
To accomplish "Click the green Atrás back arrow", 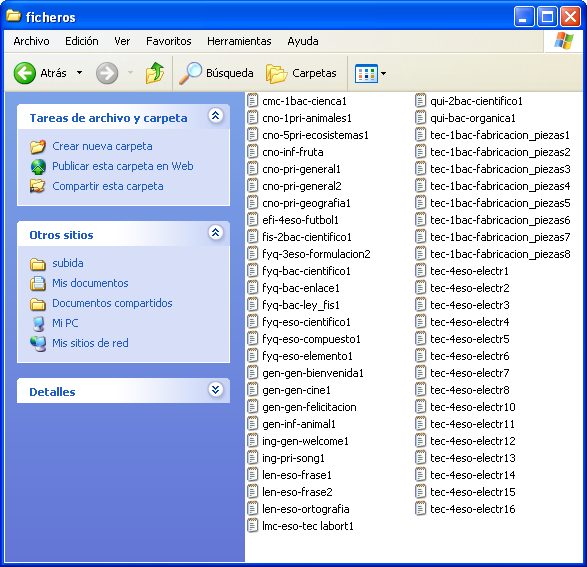I will pyautogui.click(x=25, y=73).
